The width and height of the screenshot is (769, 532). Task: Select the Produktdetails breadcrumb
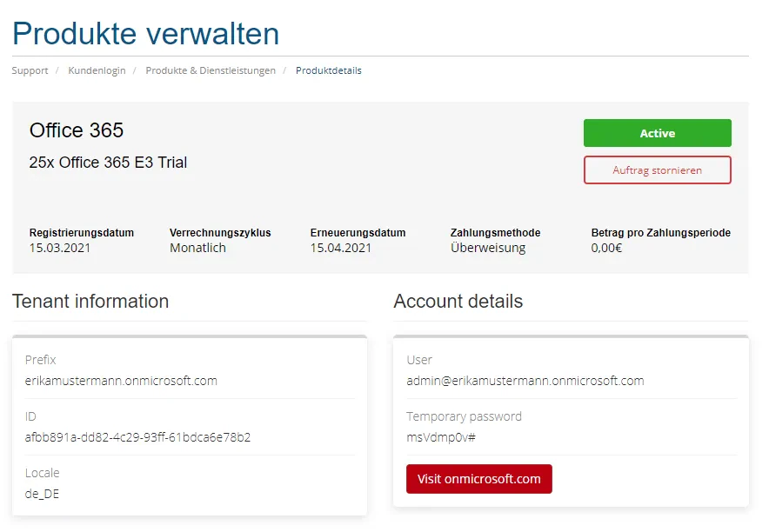pos(329,70)
